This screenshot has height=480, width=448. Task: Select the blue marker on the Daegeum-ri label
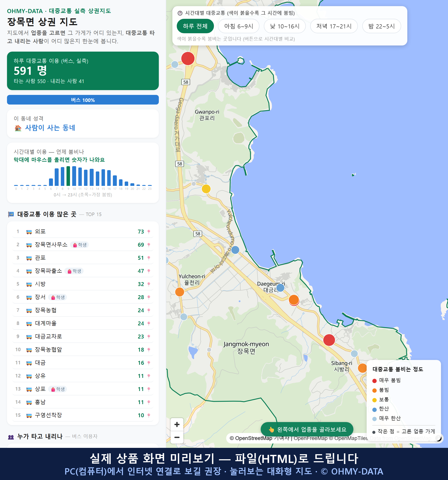click(280, 288)
